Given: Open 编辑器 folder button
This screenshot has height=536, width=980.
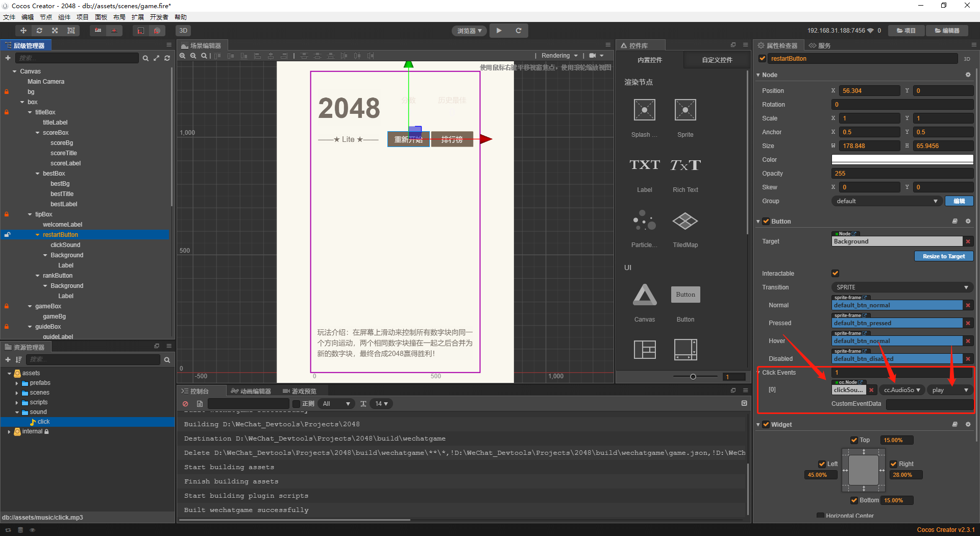Looking at the screenshot, I should (947, 31).
